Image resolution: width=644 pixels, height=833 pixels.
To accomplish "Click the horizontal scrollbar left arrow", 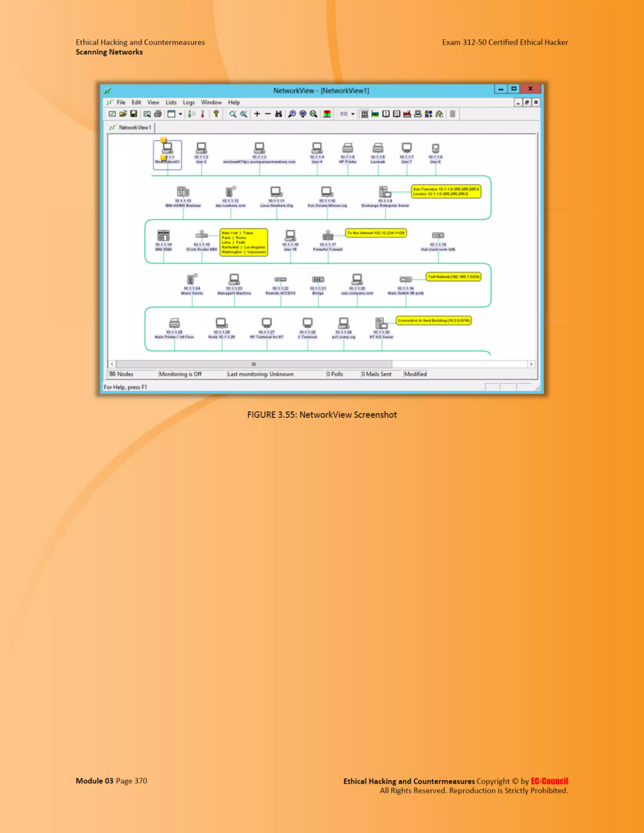I will tap(112, 364).
